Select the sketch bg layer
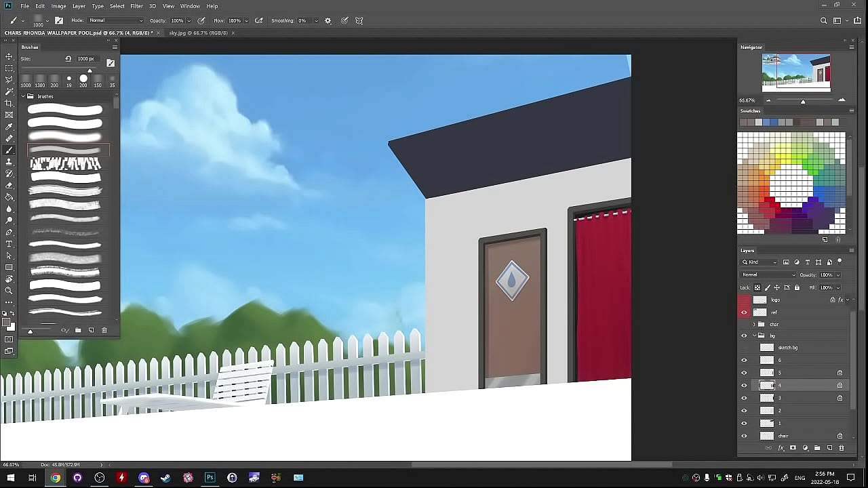This screenshot has height=488, width=868. pyautogui.click(x=787, y=348)
